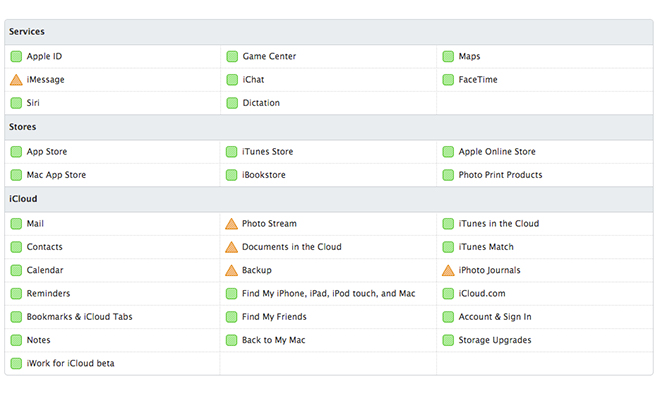The image size is (660, 396).
Task: Click the green status icon next to Siri
Action: 16,103
